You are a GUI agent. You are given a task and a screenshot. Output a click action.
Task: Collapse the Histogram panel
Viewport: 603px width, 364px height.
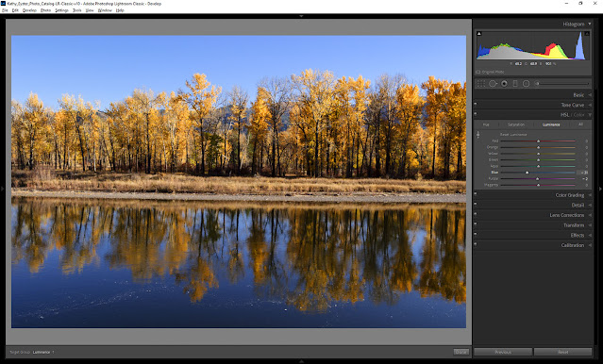(x=590, y=24)
